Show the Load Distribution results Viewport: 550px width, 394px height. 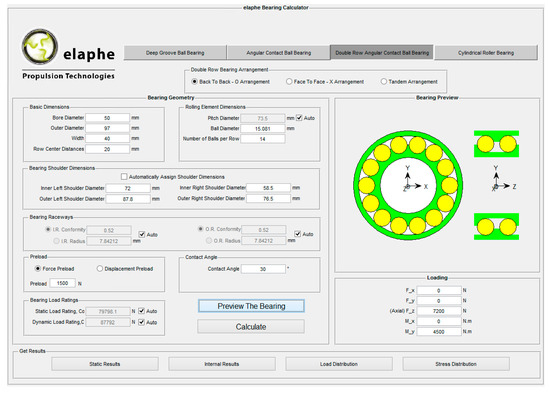point(339,364)
